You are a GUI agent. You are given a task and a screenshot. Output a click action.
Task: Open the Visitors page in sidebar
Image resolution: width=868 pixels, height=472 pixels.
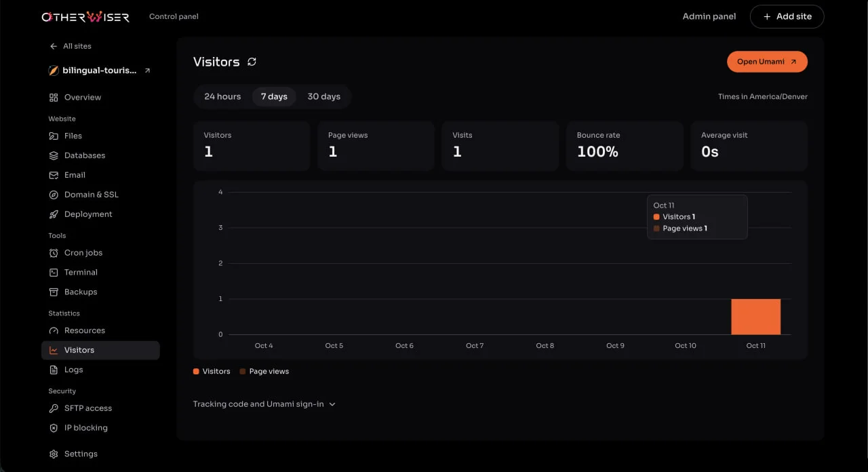(100, 351)
